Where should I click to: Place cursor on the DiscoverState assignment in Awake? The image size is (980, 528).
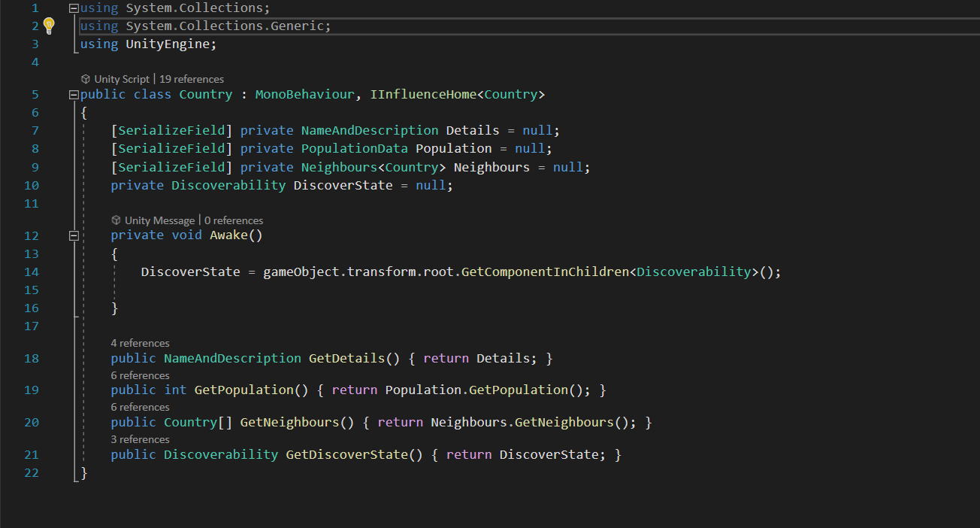tap(188, 271)
